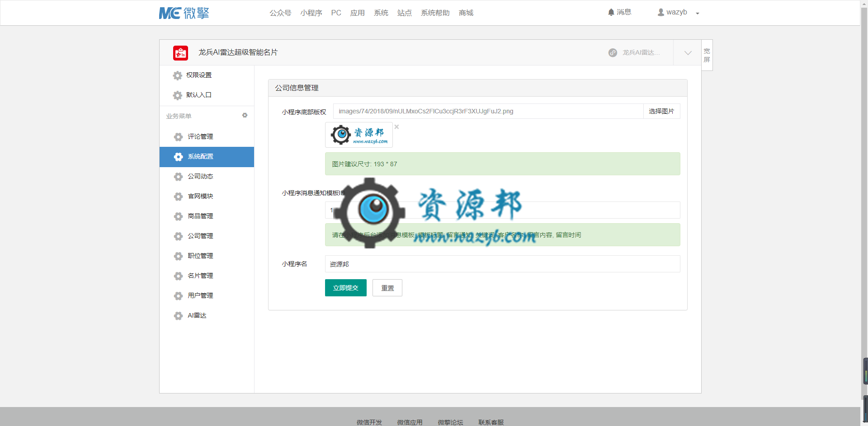Click the 公司动态 gear icon
This screenshot has width=868, height=426.
179,177
